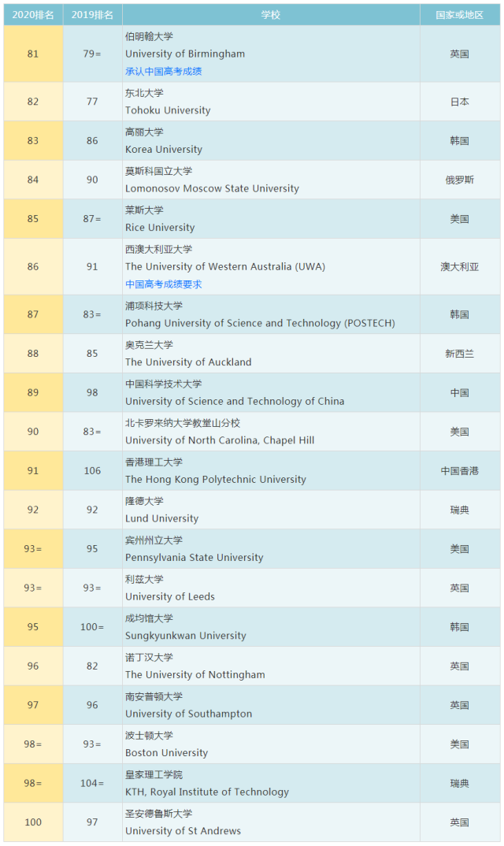Open the 中国高考成绩要求 link under Western Australia
The height and width of the screenshot is (846, 504).
click(x=164, y=284)
